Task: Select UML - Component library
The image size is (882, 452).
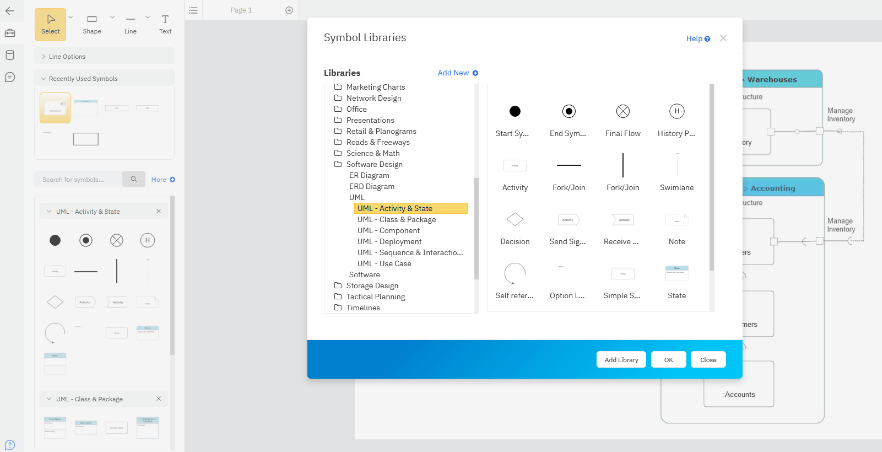Action: [389, 230]
